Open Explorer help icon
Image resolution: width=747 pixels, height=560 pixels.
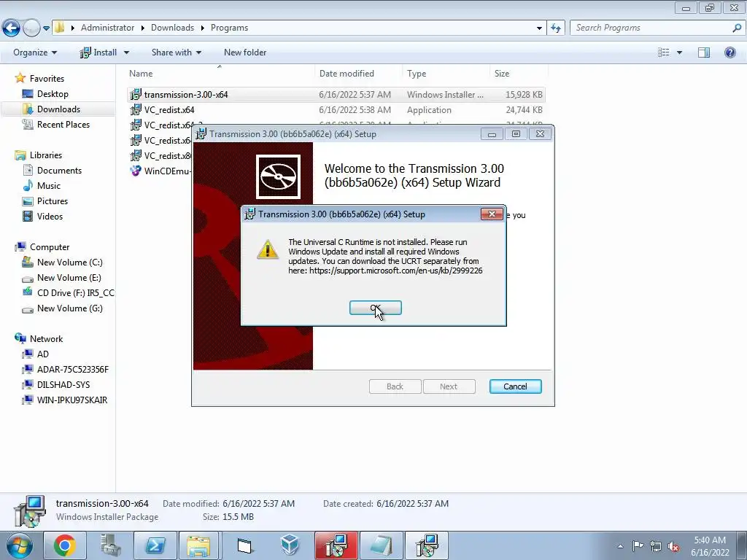[x=729, y=52]
